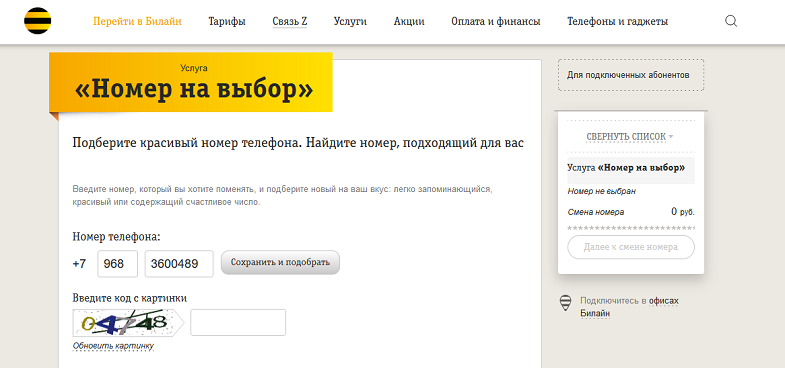This screenshot has width=785, height=368.
Task: Focus the 3600489 phone number field
Action: (x=179, y=264)
